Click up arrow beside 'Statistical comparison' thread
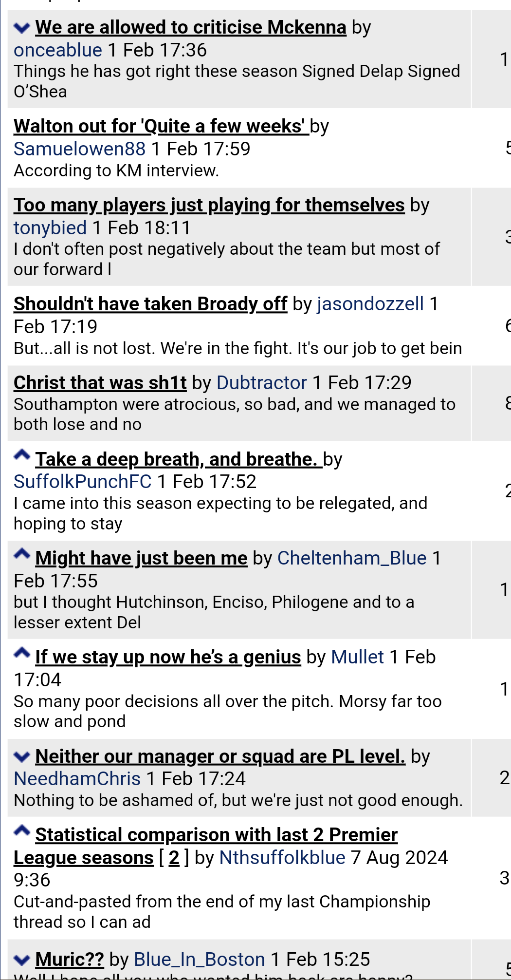The height and width of the screenshot is (980, 511). [x=22, y=830]
